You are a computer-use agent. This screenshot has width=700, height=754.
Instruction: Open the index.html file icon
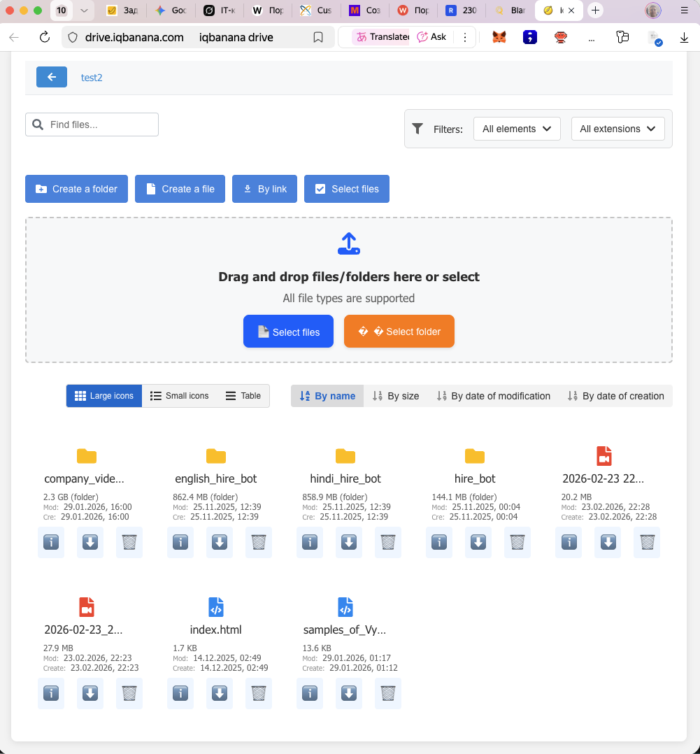pos(216,607)
